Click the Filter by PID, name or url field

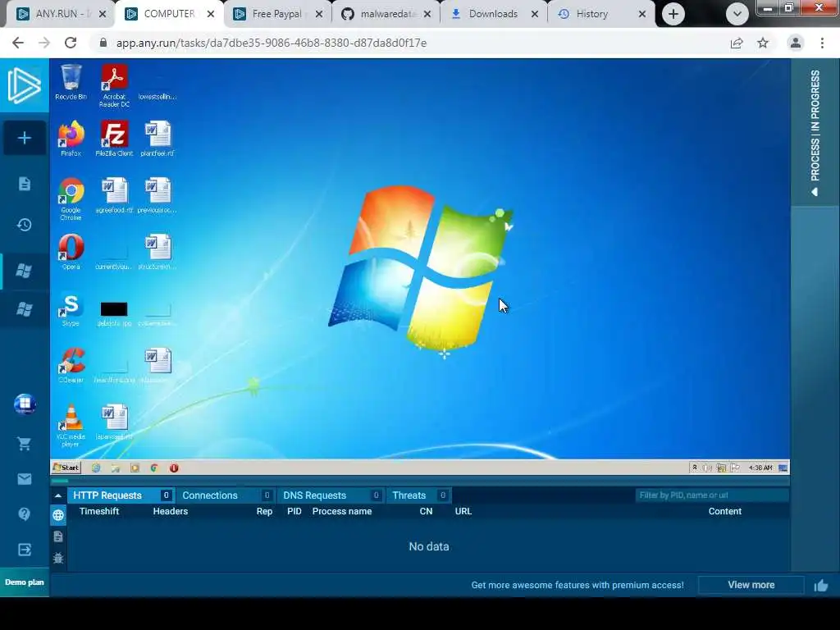pyautogui.click(x=711, y=495)
